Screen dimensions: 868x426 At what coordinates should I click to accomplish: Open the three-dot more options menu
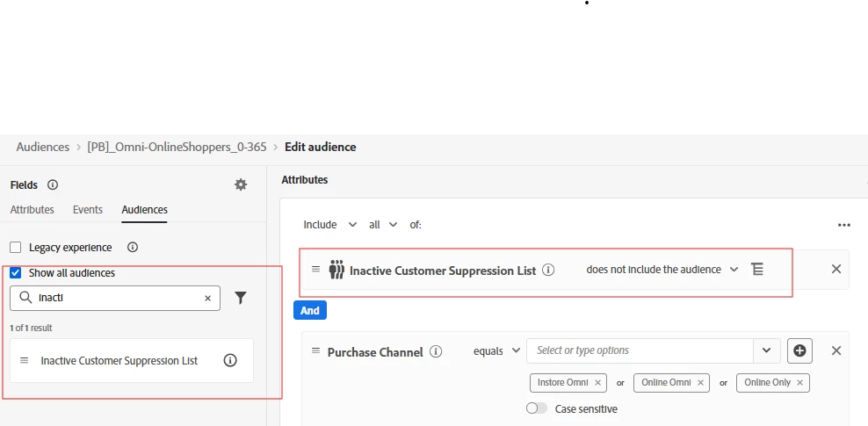pyautogui.click(x=843, y=225)
